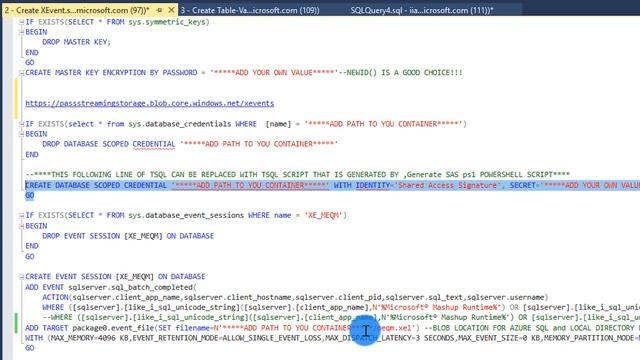Viewport: 640px width, 360px height.
Task: Click the [name] column reference
Action: click(278, 124)
